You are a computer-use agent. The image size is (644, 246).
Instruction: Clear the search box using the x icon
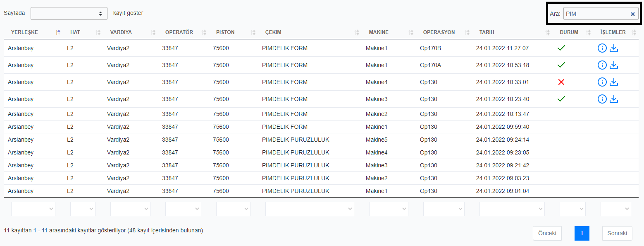(x=632, y=14)
